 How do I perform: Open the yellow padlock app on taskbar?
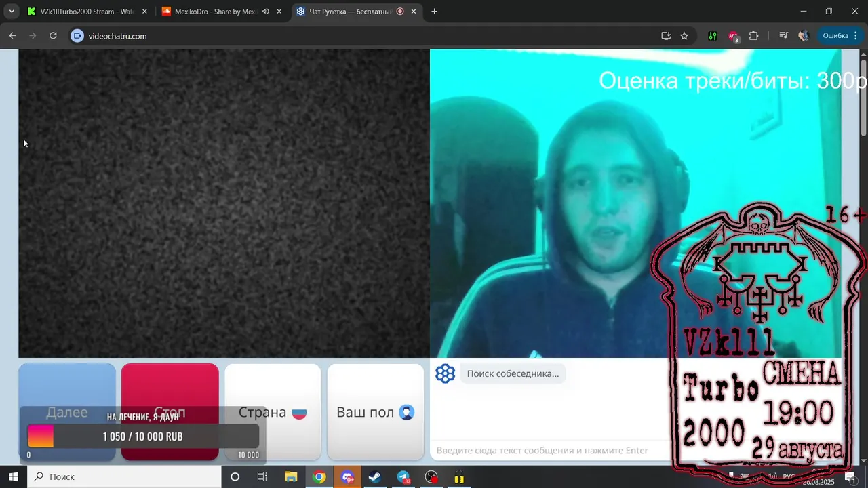(x=459, y=477)
